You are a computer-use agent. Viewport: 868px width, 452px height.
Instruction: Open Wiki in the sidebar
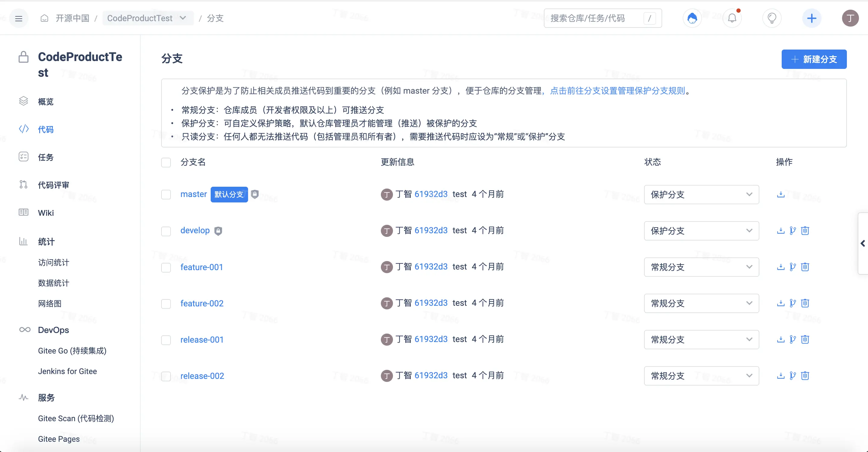(46, 213)
